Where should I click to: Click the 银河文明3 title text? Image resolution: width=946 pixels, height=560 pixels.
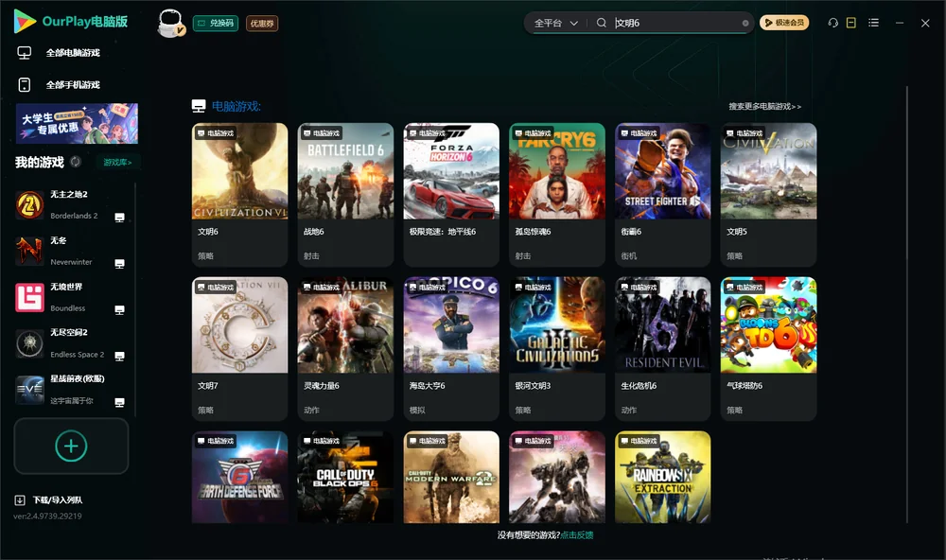[533, 386]
